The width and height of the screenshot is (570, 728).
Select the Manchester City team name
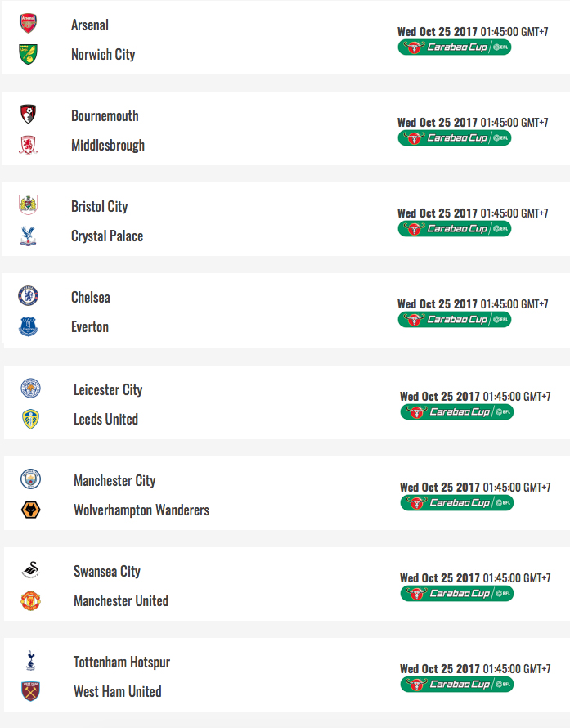point(114,481)
